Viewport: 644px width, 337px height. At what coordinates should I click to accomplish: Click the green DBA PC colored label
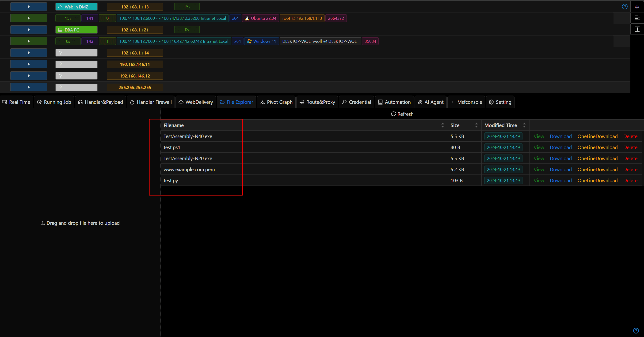pyautogui.click(x=76, y=30)
